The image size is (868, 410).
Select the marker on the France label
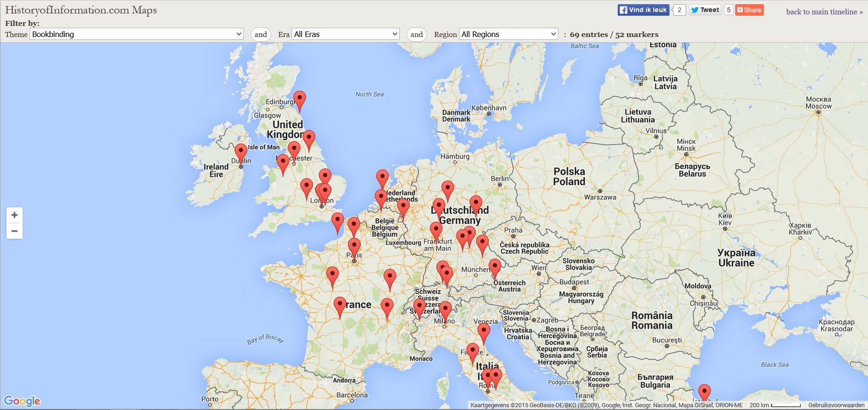[x=340, y=308]
